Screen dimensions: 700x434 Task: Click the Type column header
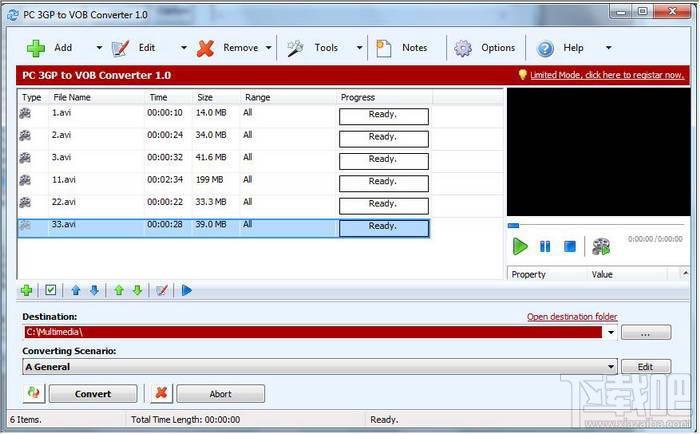33,97
